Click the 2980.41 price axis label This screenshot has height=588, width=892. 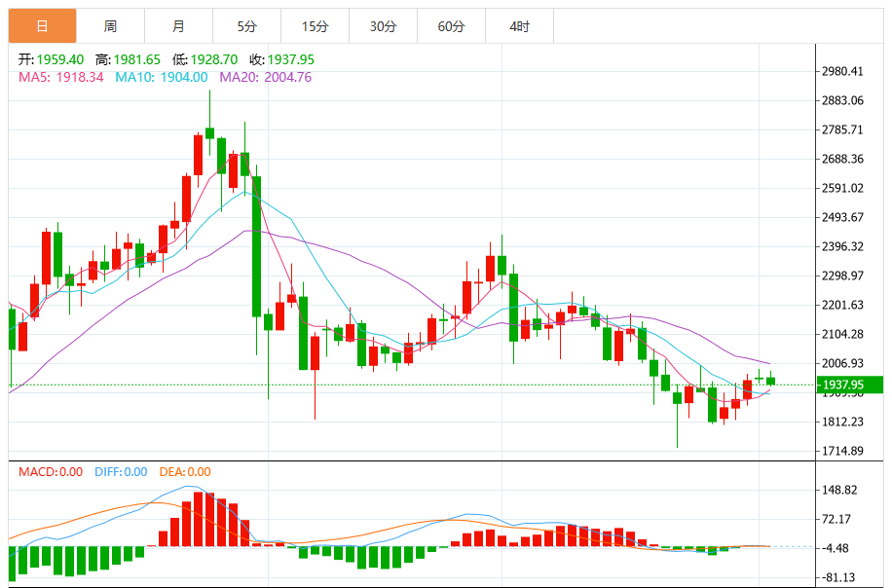(842, 71)
